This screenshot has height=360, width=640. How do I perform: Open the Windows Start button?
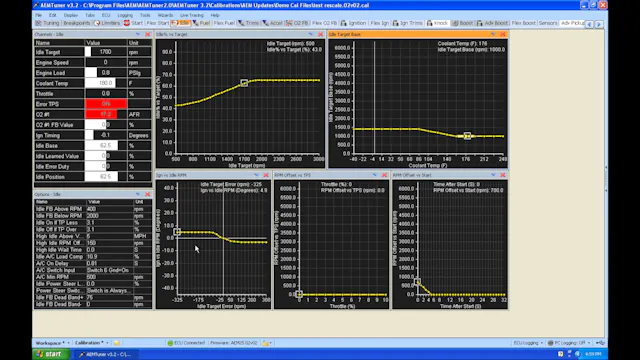pos(51,354)
